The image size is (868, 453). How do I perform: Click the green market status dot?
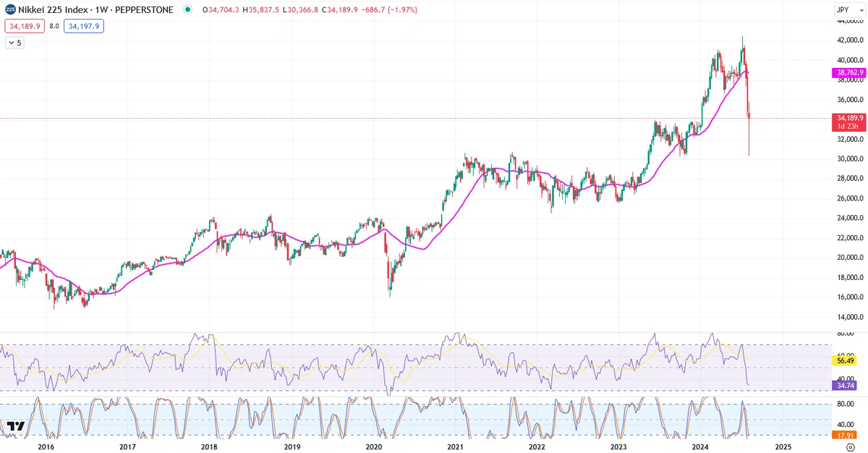click(x=188, y=10)
